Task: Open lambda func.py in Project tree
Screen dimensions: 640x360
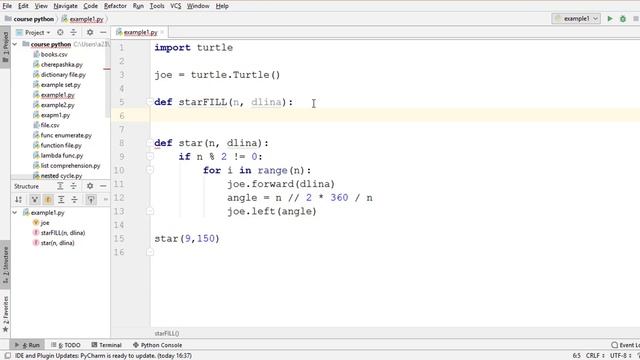Action: [x=61, y=156]
